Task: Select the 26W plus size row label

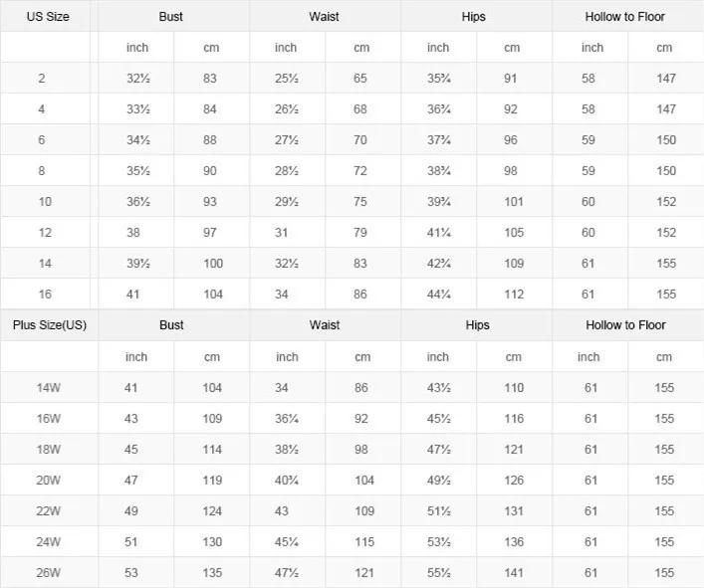Action: pyautogui.click(x=49, y=573)
